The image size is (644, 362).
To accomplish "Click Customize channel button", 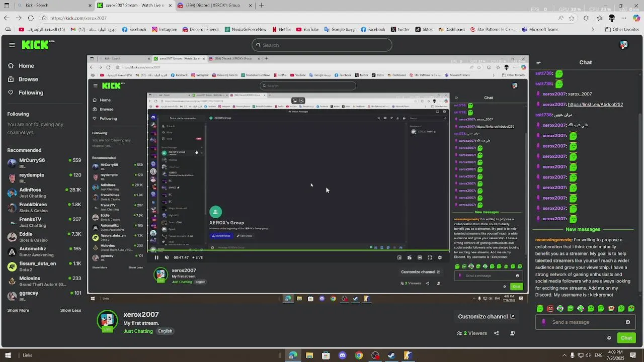I will tap(486, 317).
